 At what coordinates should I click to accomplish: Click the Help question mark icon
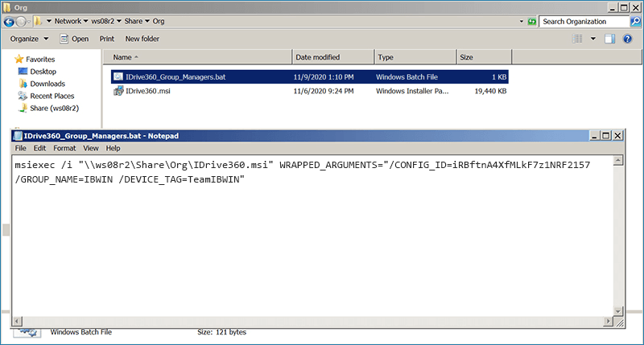tap(629, 39)
